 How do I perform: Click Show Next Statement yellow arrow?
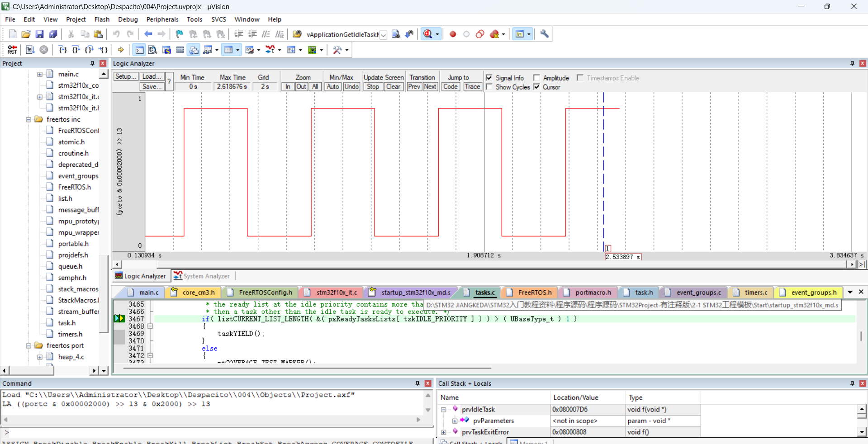click(x=121, y=50)
